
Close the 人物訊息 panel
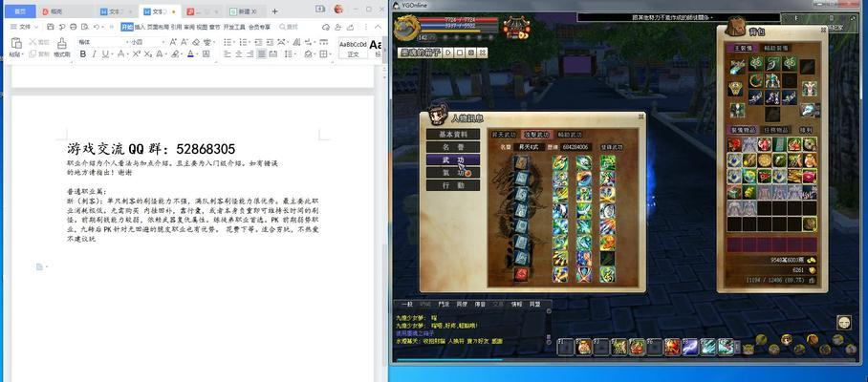(x=641, y=117)
